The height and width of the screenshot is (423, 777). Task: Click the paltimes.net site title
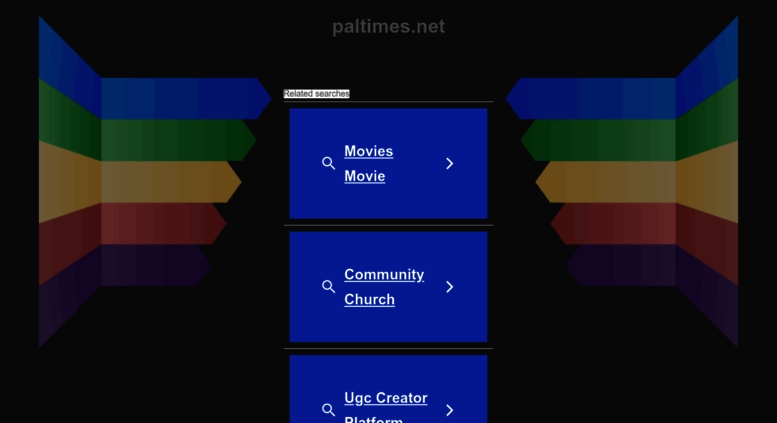click(x=388, y=26)
